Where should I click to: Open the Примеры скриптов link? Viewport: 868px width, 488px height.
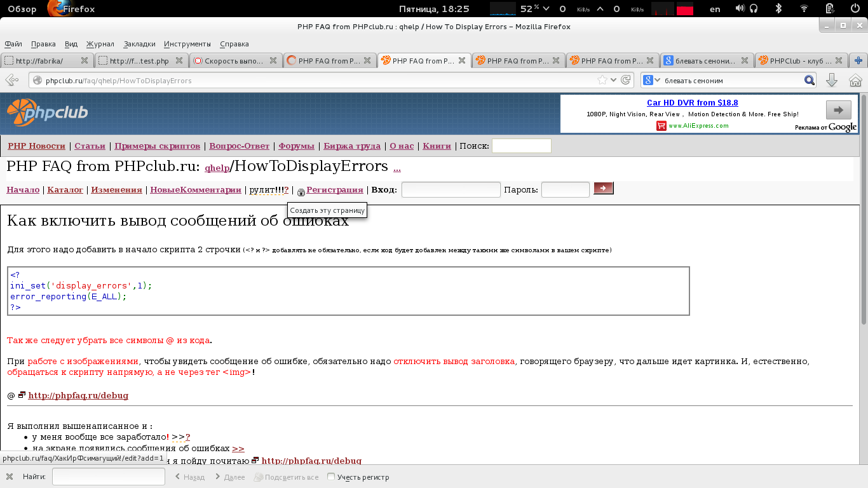click(x=158, y=146)
